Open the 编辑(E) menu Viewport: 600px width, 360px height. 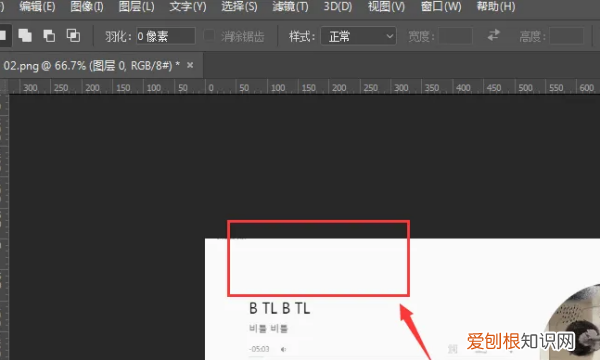[x=37, y=7]
